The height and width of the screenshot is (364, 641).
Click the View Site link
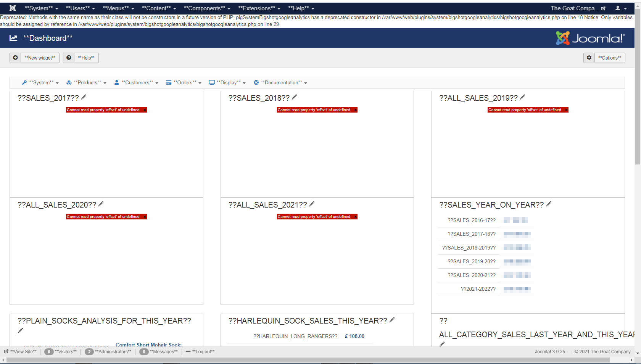click(x=21, y=352)
